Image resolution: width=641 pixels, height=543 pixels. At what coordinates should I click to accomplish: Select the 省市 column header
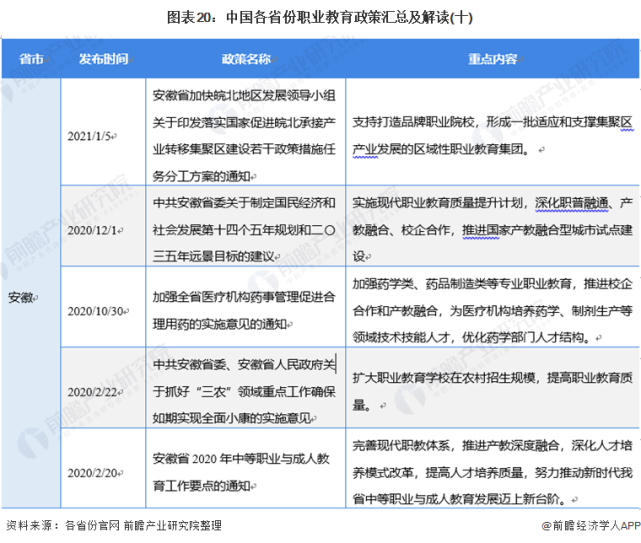[x=31, y=59]
